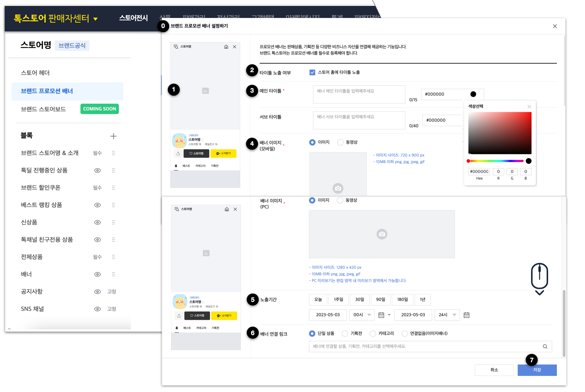
Task: Open the 24시 end hour dropdown
Action: pos(447,315)
